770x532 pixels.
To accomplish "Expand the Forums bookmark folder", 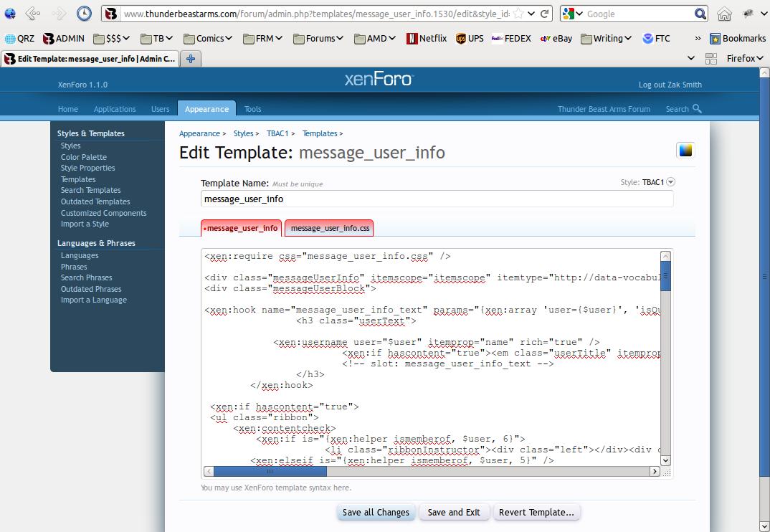I will click(320, 39).
